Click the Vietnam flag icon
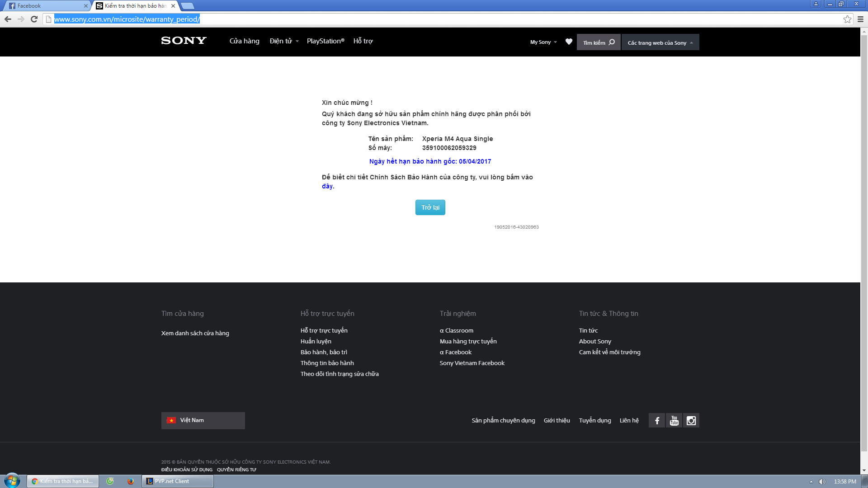This screenshot has height=488, width=868. click(x=171, y=420)
